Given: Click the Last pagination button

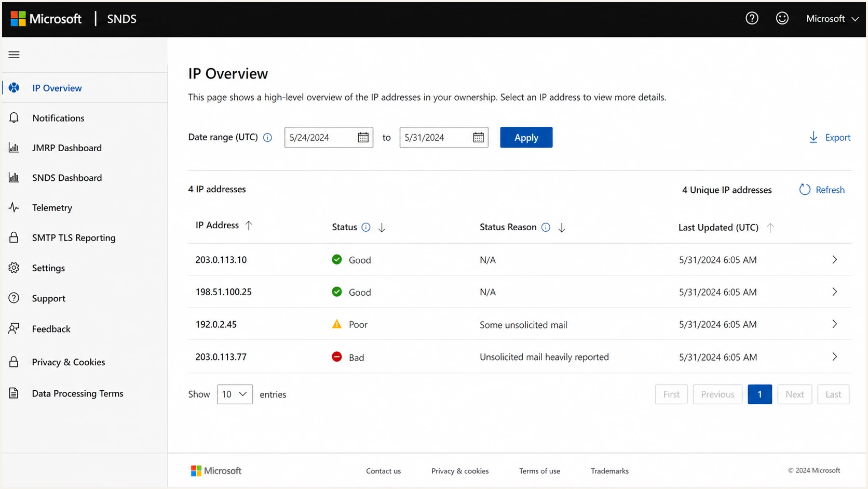Looking at the screenshot, I should pos(833,394).
